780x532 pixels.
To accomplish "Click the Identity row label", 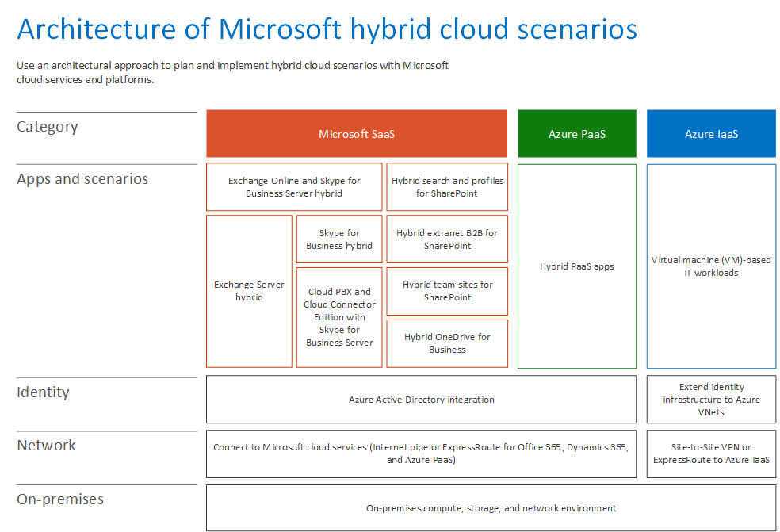I will (x=44, y=392).
